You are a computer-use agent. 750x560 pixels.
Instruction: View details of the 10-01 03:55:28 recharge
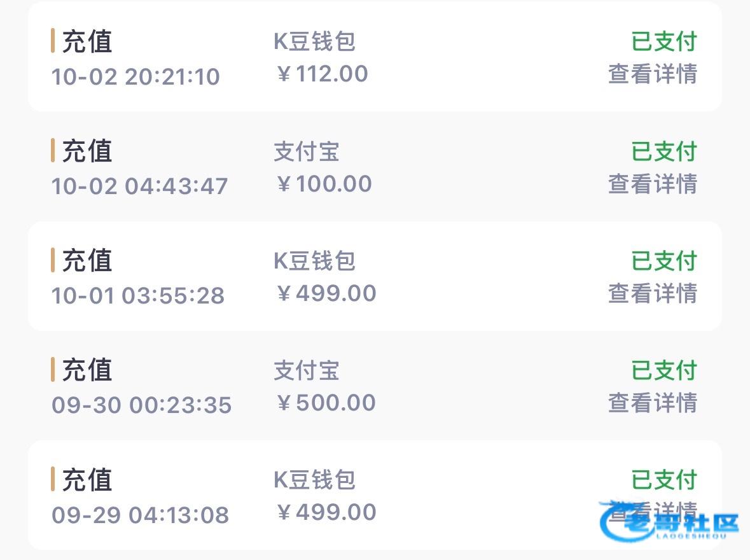coord(652,293)
